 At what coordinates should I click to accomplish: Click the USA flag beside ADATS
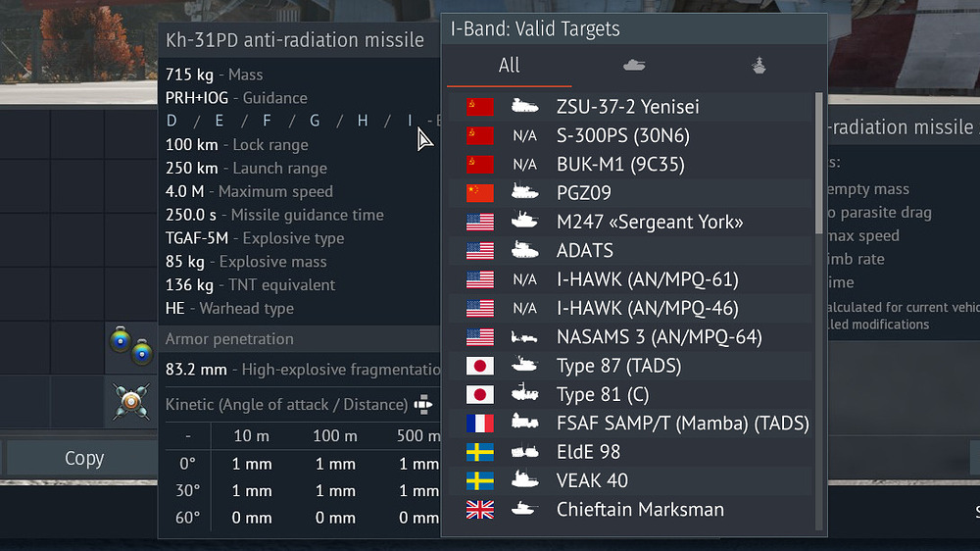(x=480, y=251)
